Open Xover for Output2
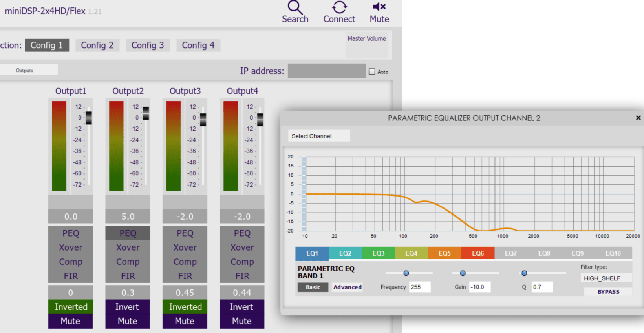This screenshot has height=333, width=644. pyautogui.click(x=128, y=247)
